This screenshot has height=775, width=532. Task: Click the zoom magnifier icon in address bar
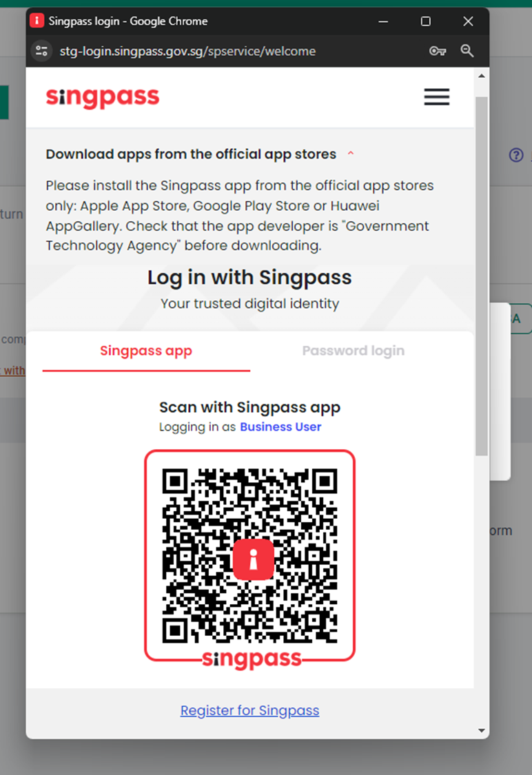[467, 51]
